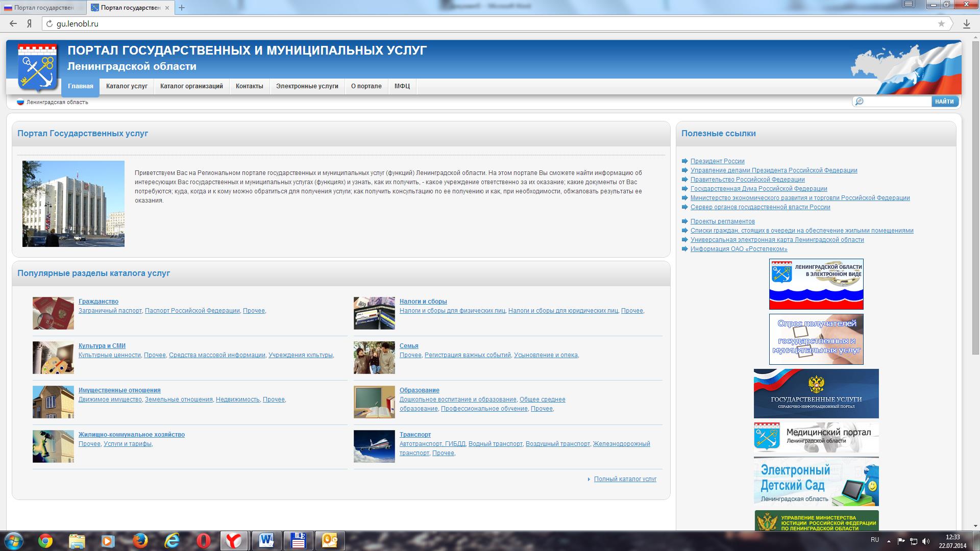Click the Жилищно-коммунальное хозяйство faucet thumbnail
980x551 pixels.
tap(53, 446)
